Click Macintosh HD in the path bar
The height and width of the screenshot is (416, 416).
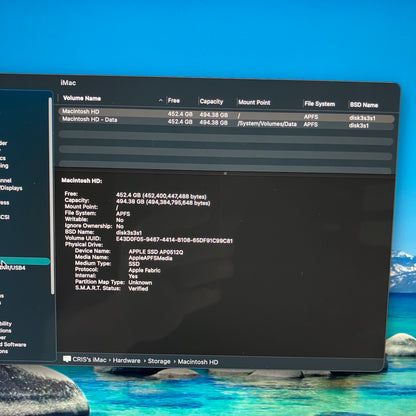point(198,362)
